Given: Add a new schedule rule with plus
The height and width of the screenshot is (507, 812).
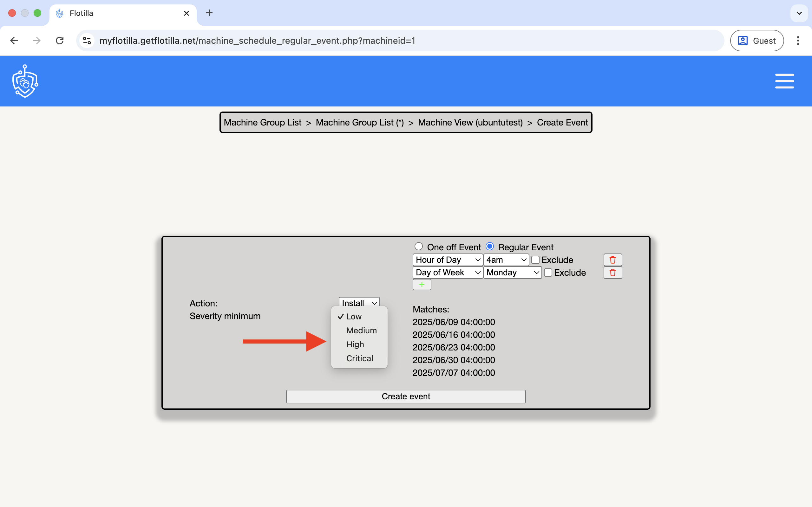Looking at the screenshot, I should coord(422,285).
